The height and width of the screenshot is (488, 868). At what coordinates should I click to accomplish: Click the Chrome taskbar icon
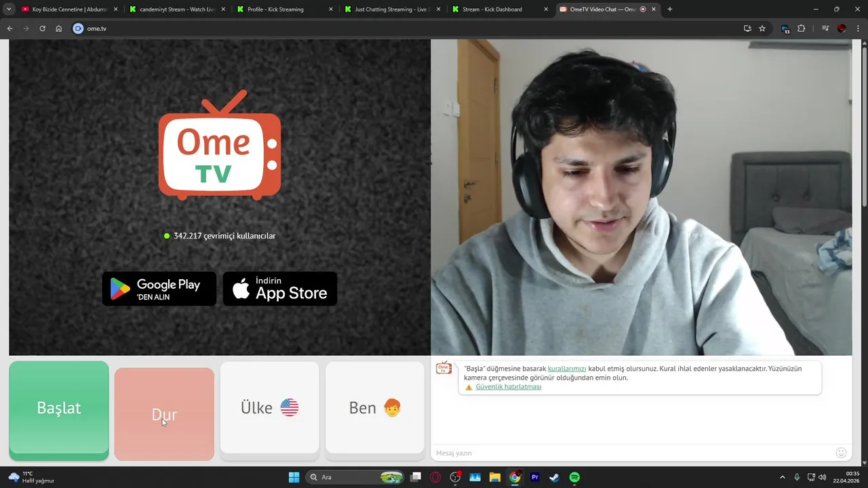(x=515, y=477)
